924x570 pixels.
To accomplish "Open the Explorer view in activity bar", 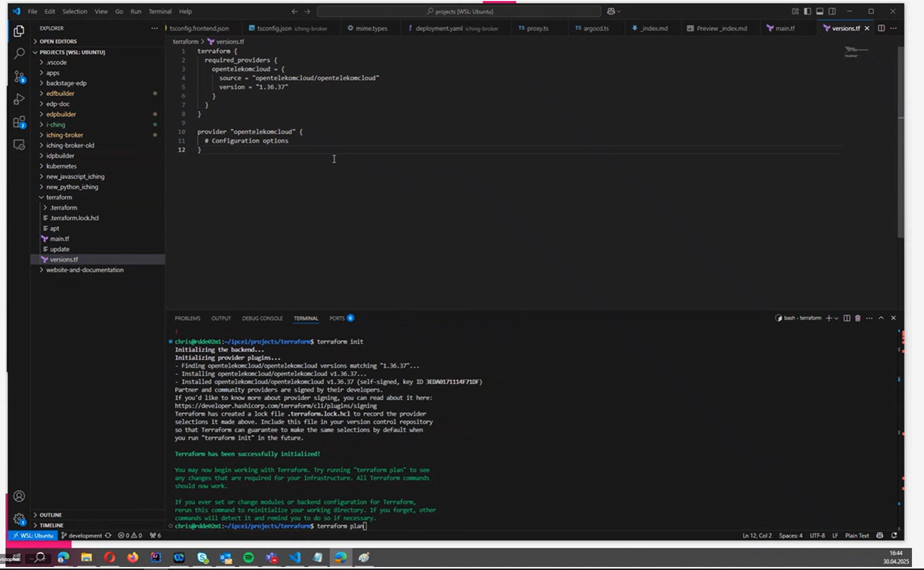I will click(19, 31).
